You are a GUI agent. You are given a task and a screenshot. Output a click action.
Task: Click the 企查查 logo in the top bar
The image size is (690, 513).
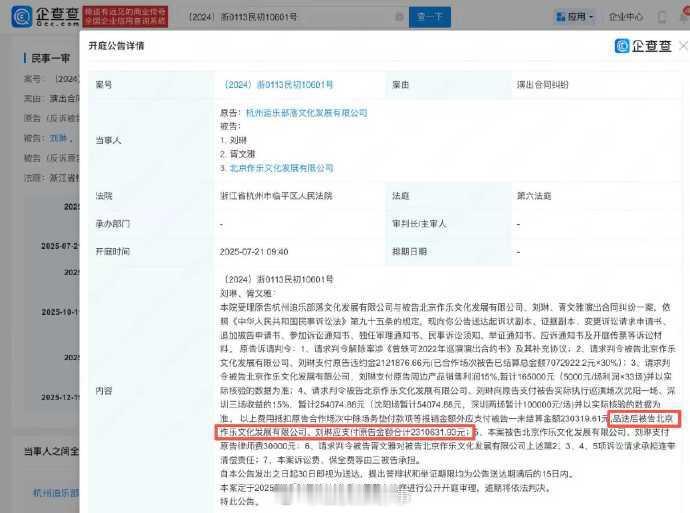coord(45,16)
